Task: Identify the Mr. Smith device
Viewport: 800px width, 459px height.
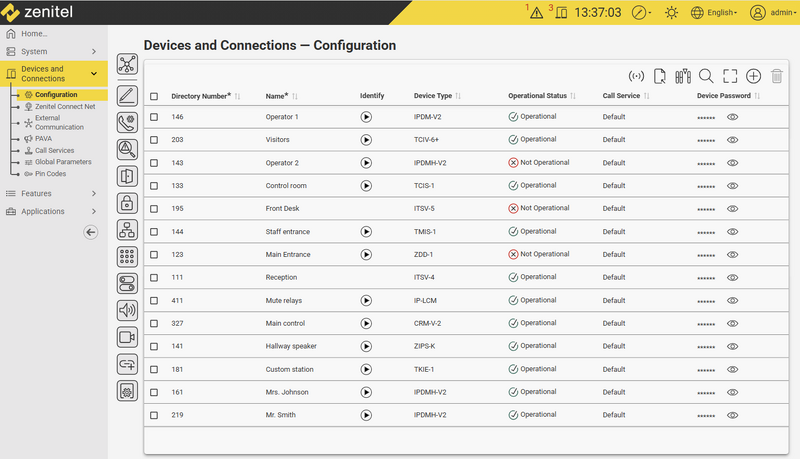Action: (x=366, y=415)
